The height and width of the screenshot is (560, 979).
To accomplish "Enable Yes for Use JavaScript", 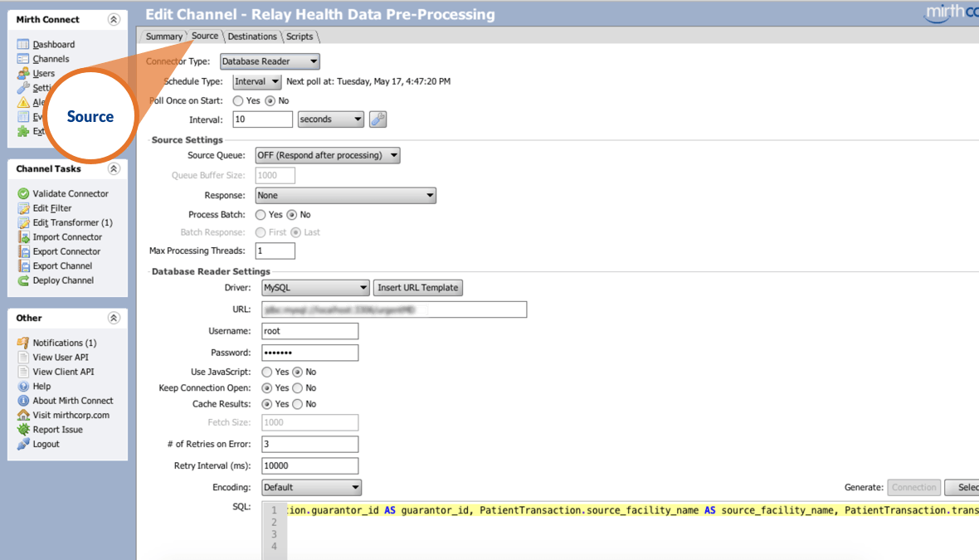I will [266, 372].
